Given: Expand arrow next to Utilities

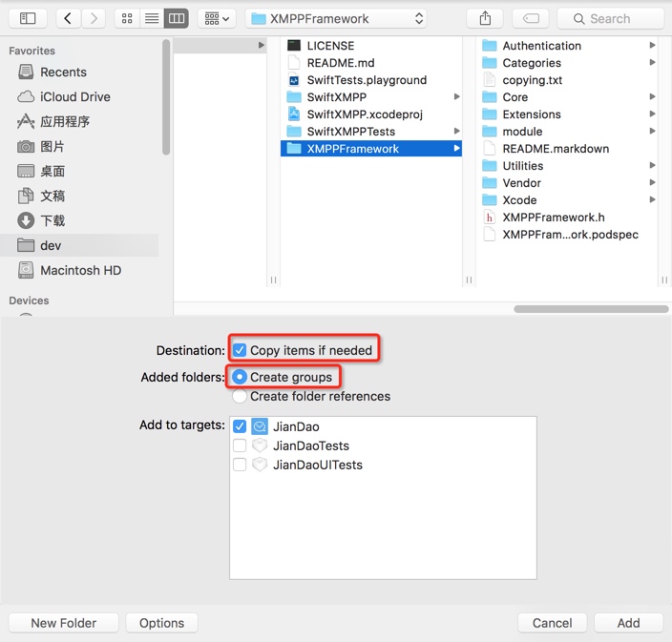Looking at the screenshot, I should [x=652, y=165].
